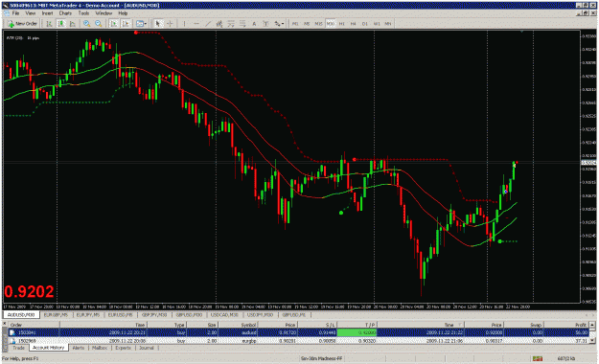599x364 pixels.
Task: Set timeframe to M5
Action: (307, 24)
